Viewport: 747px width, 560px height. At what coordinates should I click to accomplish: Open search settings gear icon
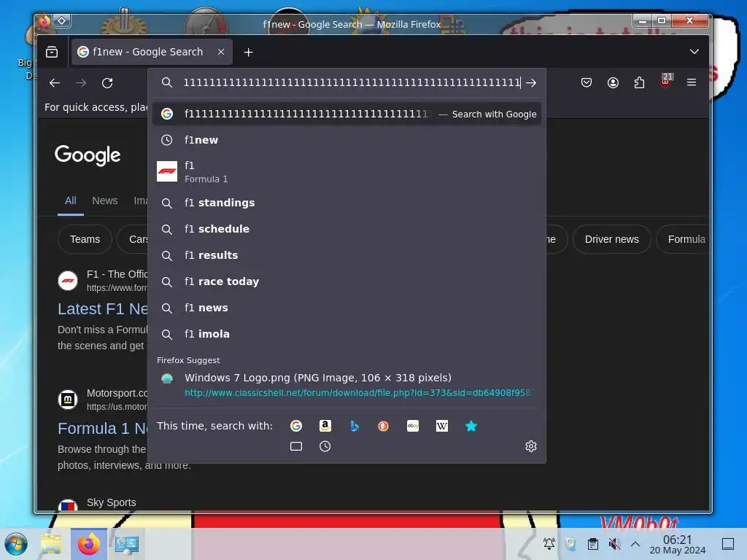(531, 446)
